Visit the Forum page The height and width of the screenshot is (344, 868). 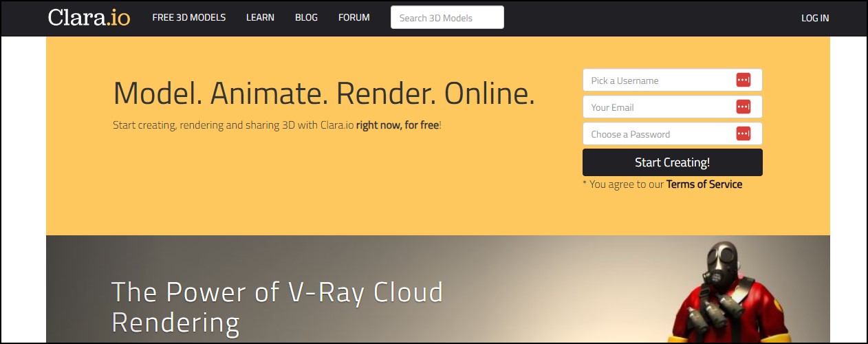pyautogui.click(x=354, y=18)
